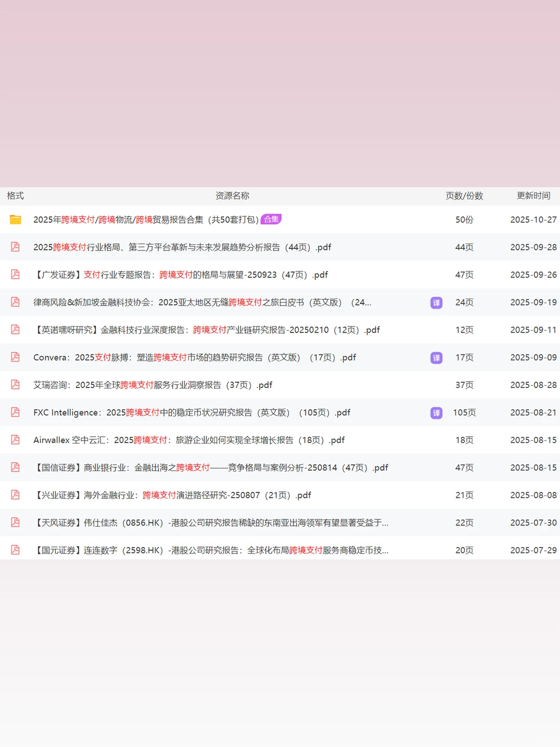Viewport: 560px width, 747px height.
Task: Click the 2025-09-09 date cell
Action: [x=533, y=357]
